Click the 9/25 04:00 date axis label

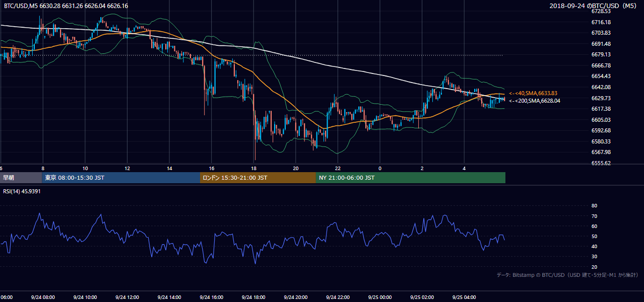[465, 297]
